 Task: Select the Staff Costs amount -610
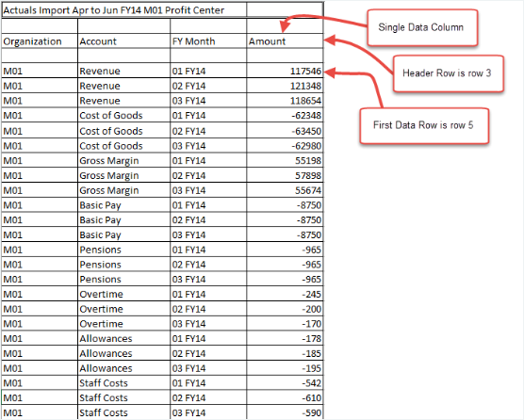tap(285, 397)
